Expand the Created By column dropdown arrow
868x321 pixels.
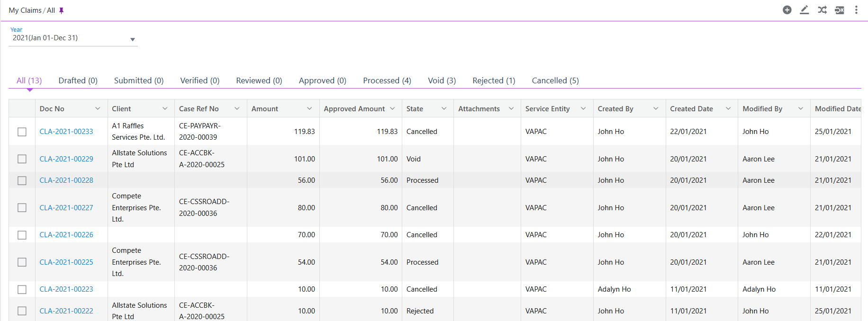pyautogui.click(x=656, y=109)
